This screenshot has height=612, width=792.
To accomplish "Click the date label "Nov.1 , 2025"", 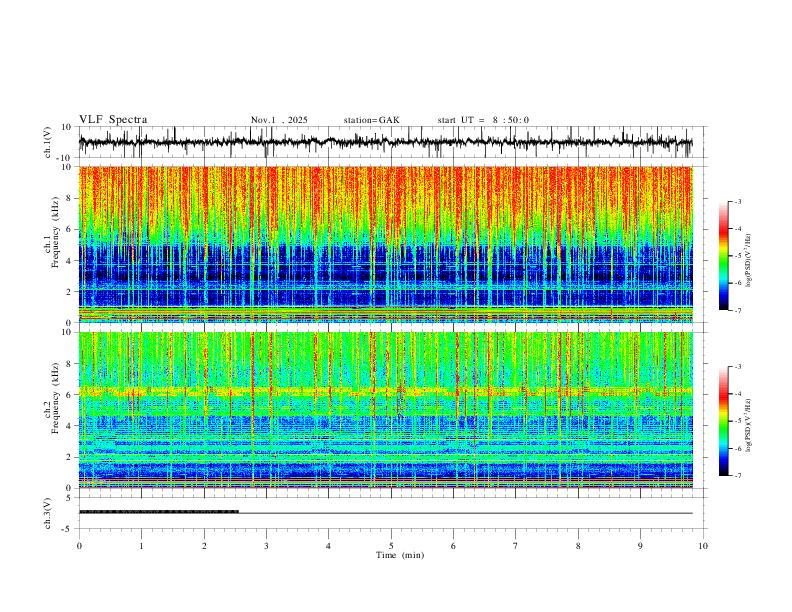I will 279,120.
